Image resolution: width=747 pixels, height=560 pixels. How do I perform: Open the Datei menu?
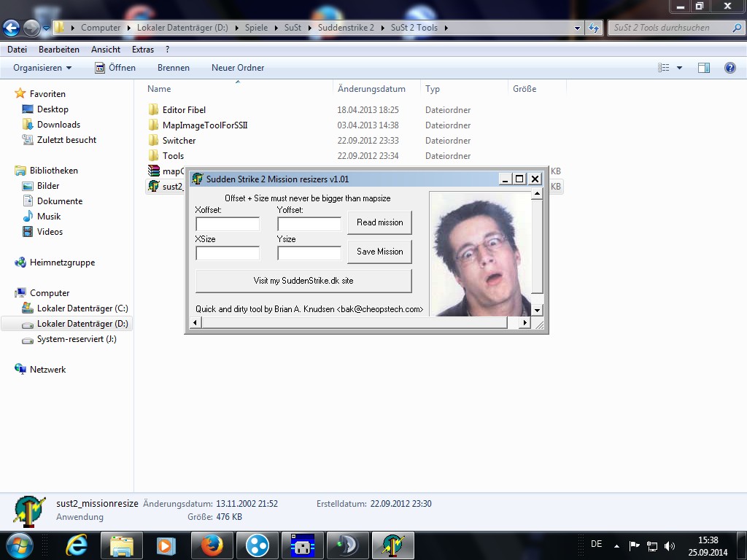tap(18, 49)
